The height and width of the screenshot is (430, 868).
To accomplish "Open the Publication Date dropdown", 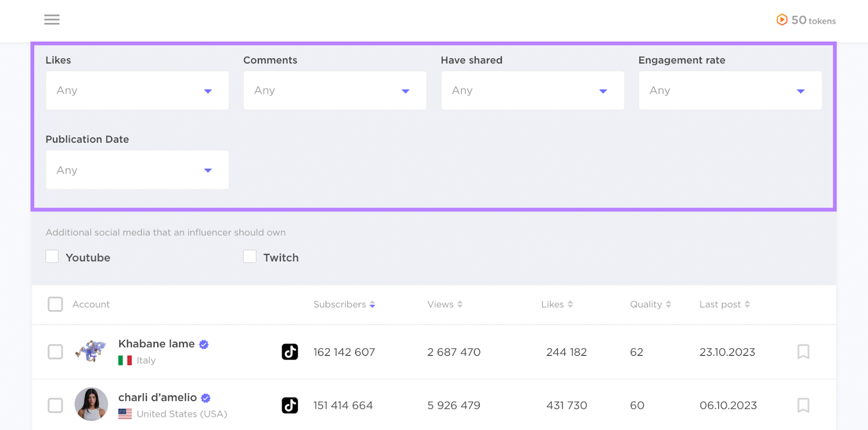I will click(x=137, y=170).
